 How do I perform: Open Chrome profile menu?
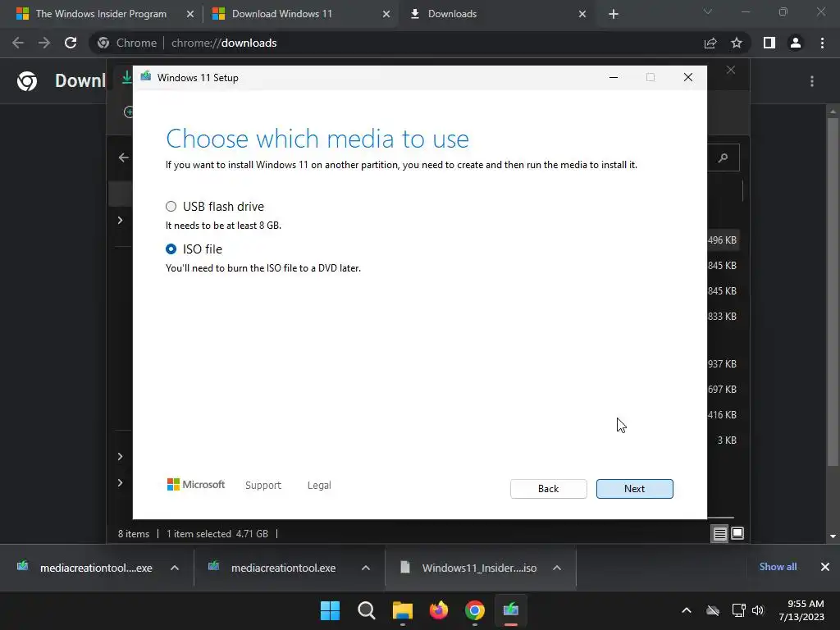(x=796, y=43)
